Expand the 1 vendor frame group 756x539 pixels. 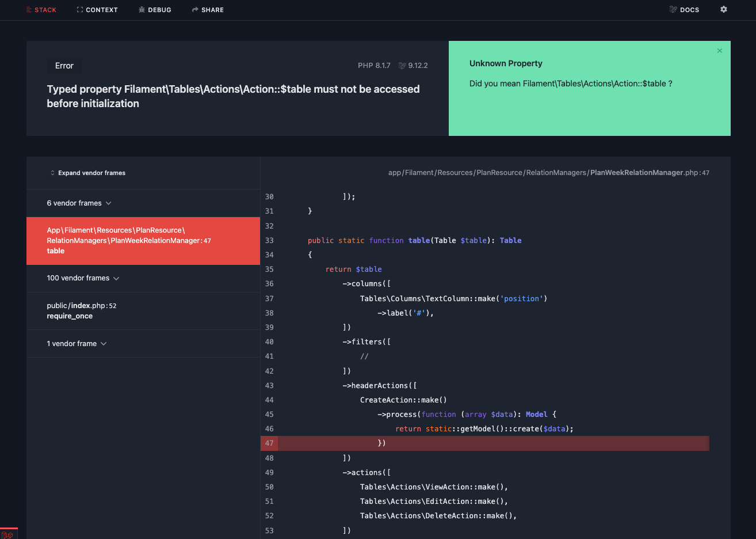tap(77, 343)
